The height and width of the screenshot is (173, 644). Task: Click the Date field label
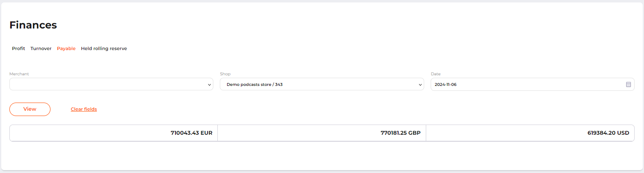(436, 74)
